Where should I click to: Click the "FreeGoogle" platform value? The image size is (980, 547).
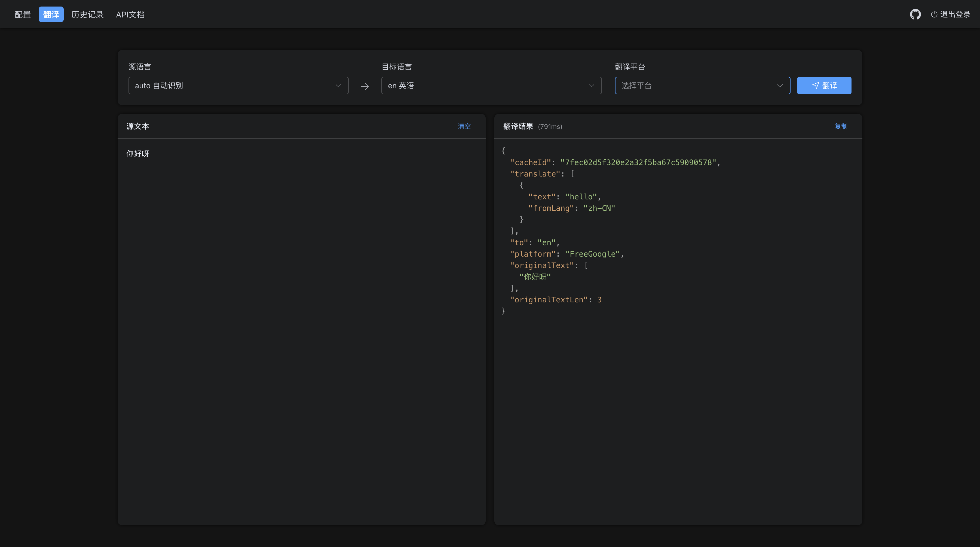pyautogui.click(x=592, y=254)
